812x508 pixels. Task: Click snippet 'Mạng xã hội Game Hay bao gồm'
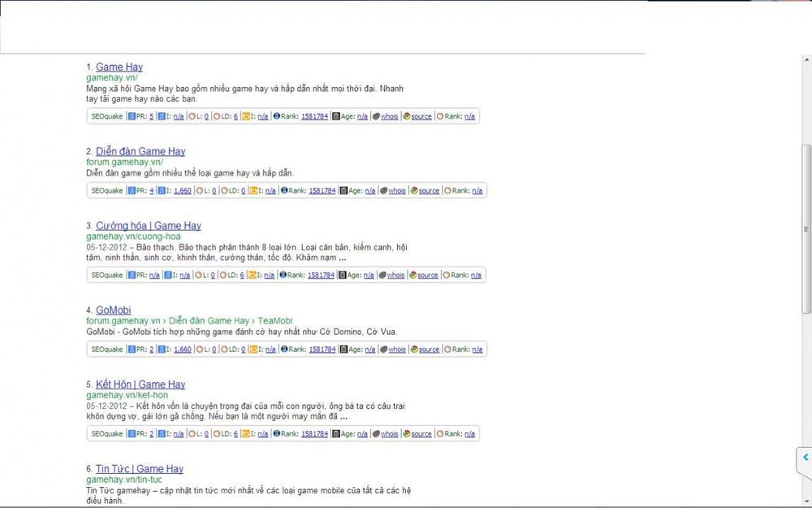pyautogui.click(x=146, y=89)
